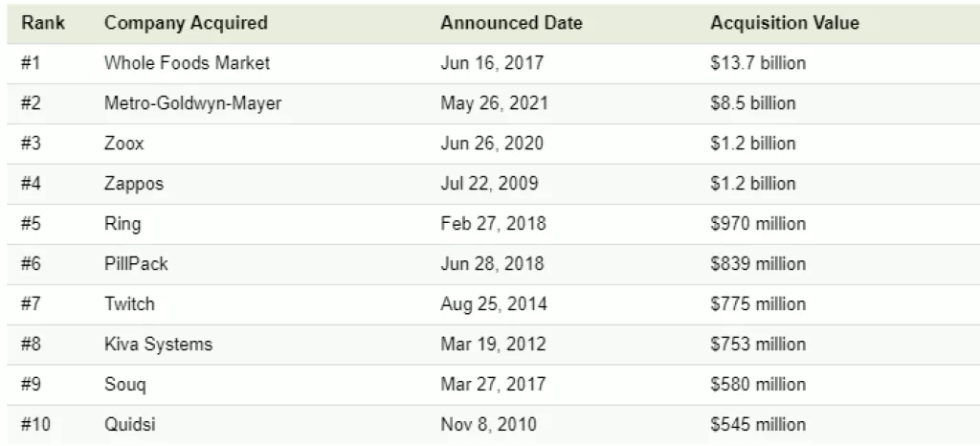Select the $8.5 billion value cell

click(753, 103)
